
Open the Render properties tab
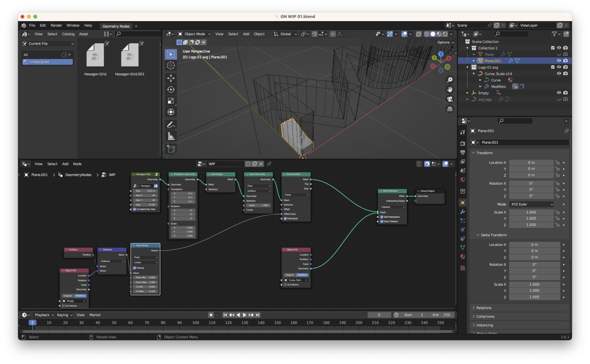point(462,144)
